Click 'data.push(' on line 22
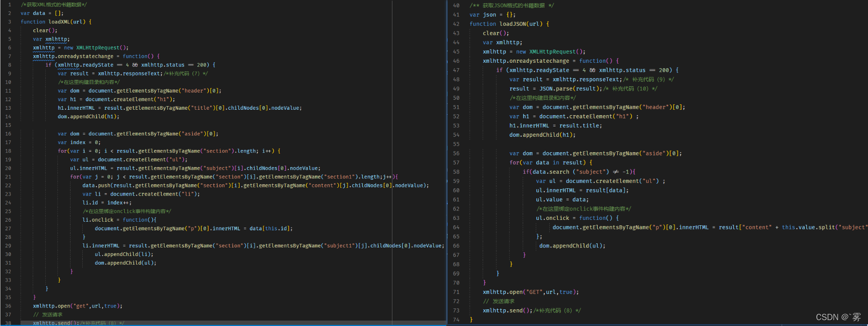Viewport: 868px width, 326px height. point(98,185)
